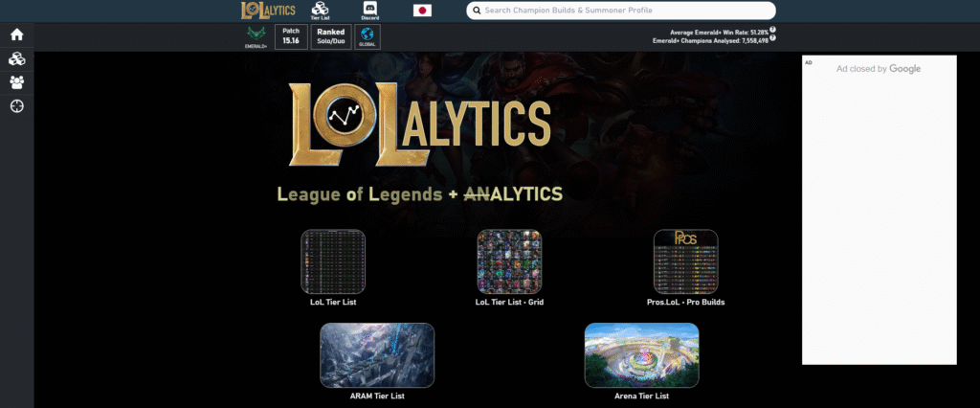Follow the Pros.LoL - Pro Builds text link
Screen dimensions: 980x408
click(685, 303)
